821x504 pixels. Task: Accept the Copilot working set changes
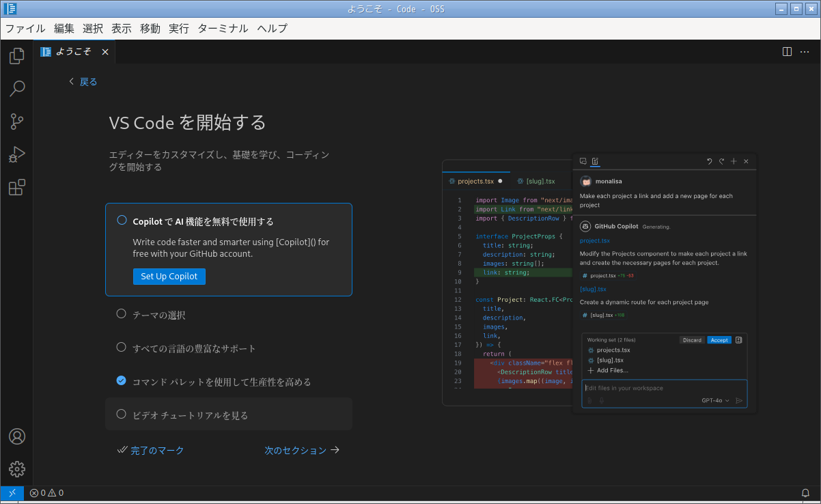click(719, 339)
